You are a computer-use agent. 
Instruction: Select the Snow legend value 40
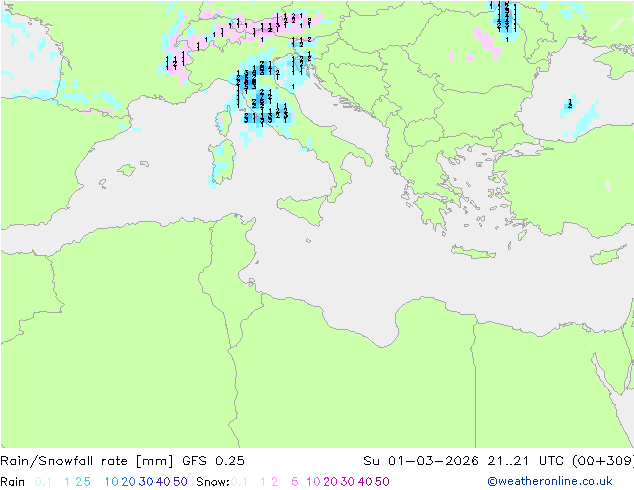pos(365,482)
